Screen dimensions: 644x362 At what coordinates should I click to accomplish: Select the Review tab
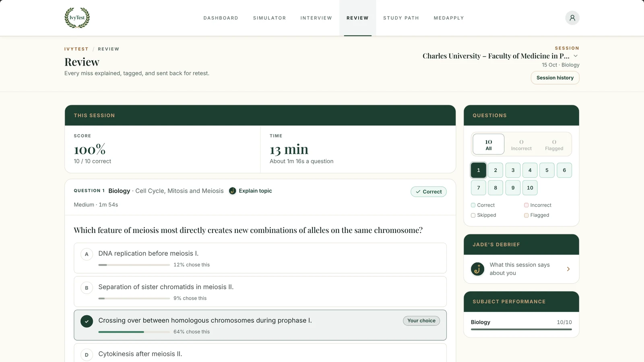point(357,18)
